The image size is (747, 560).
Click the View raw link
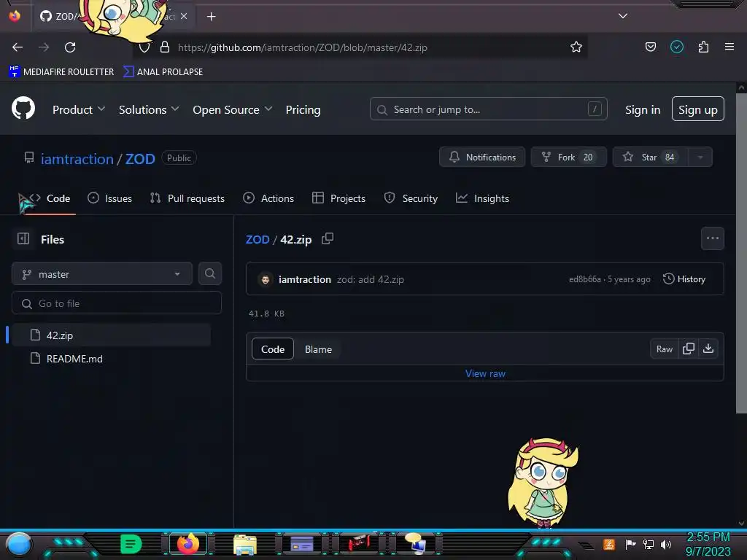(x=485, y=373)
